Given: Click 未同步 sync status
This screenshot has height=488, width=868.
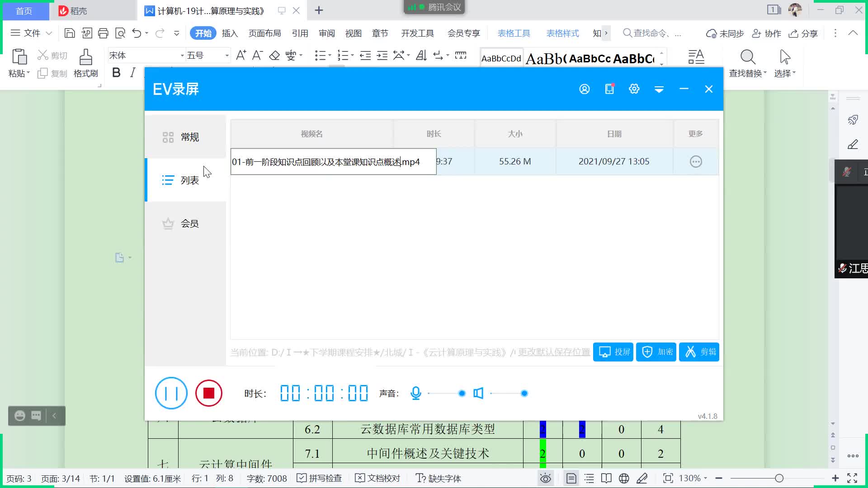Looking at the screenshot, I should coord(725,33).
